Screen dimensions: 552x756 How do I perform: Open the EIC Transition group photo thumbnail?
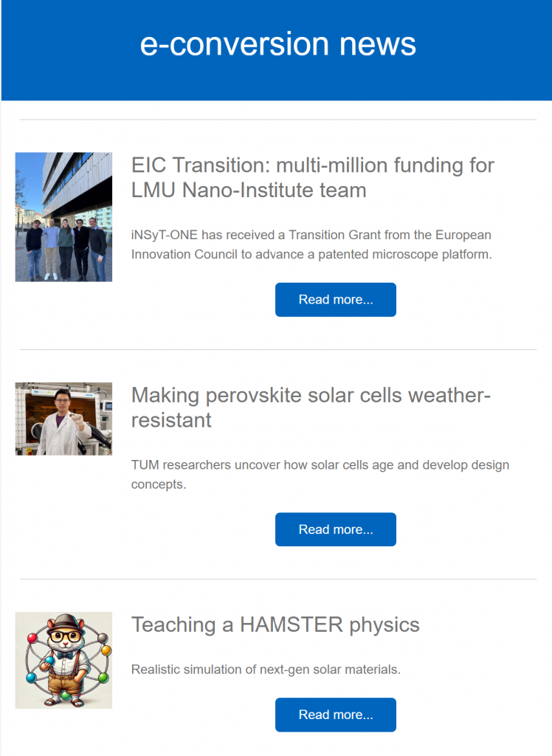click(x=63, y=217)
